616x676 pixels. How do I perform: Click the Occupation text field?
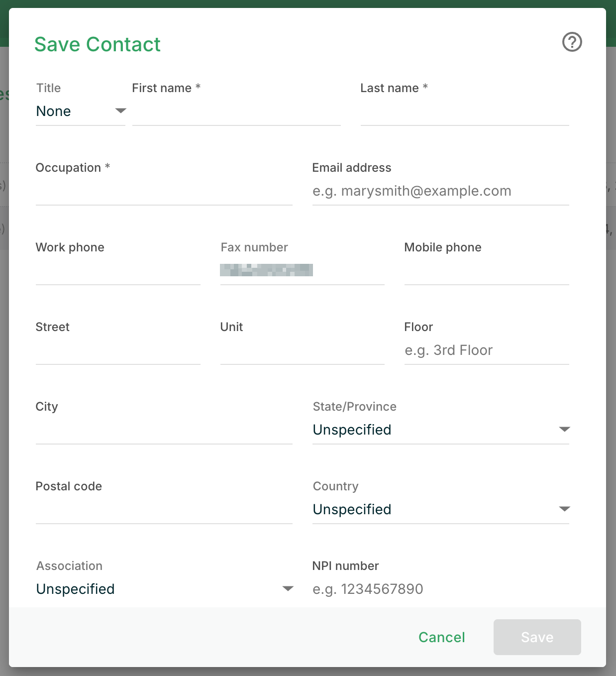164,192
